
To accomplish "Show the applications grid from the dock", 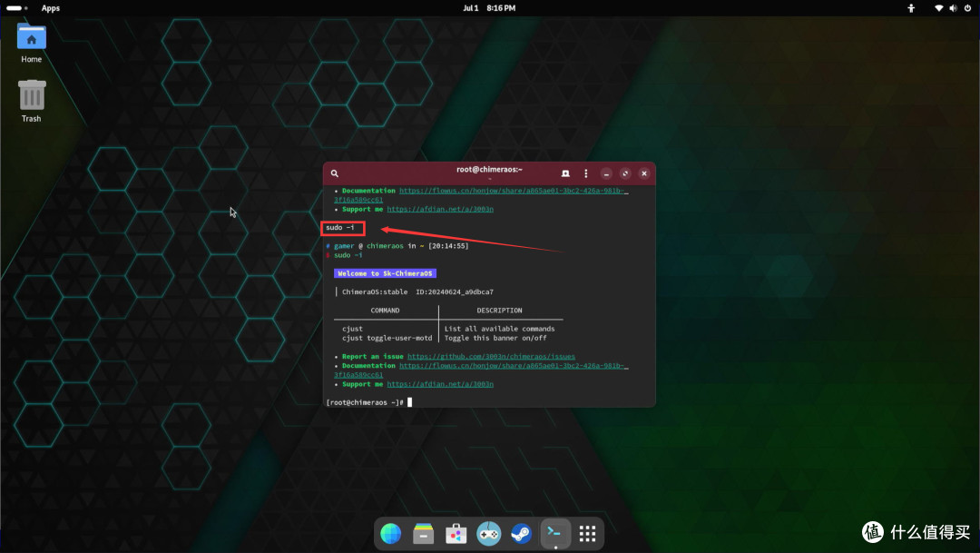I will tap(587, 534).
